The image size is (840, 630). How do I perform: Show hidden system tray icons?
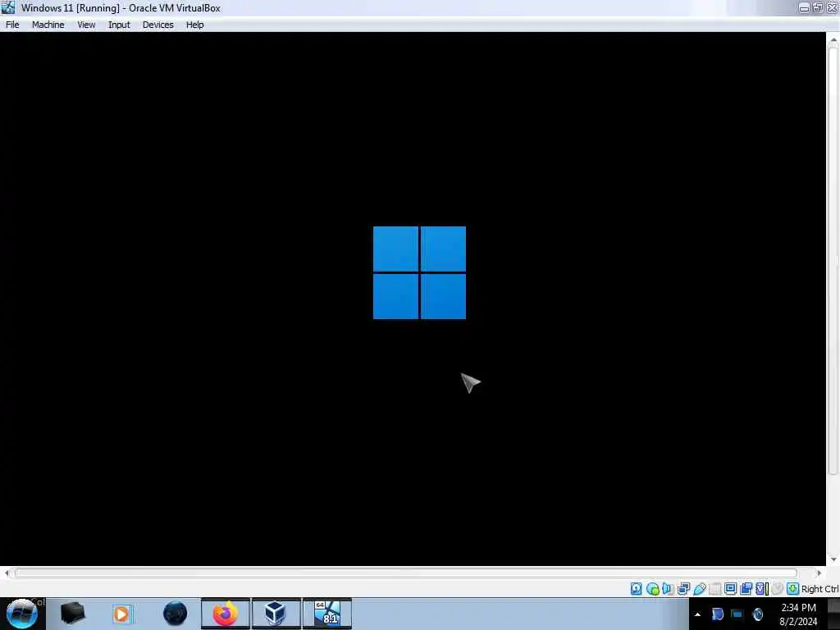697,614
